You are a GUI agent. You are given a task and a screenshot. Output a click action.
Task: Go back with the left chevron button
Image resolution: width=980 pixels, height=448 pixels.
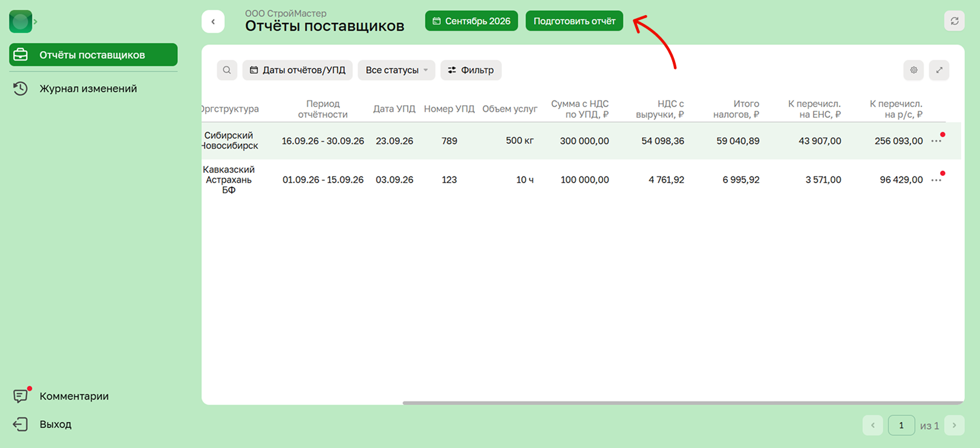coord(213,21)
